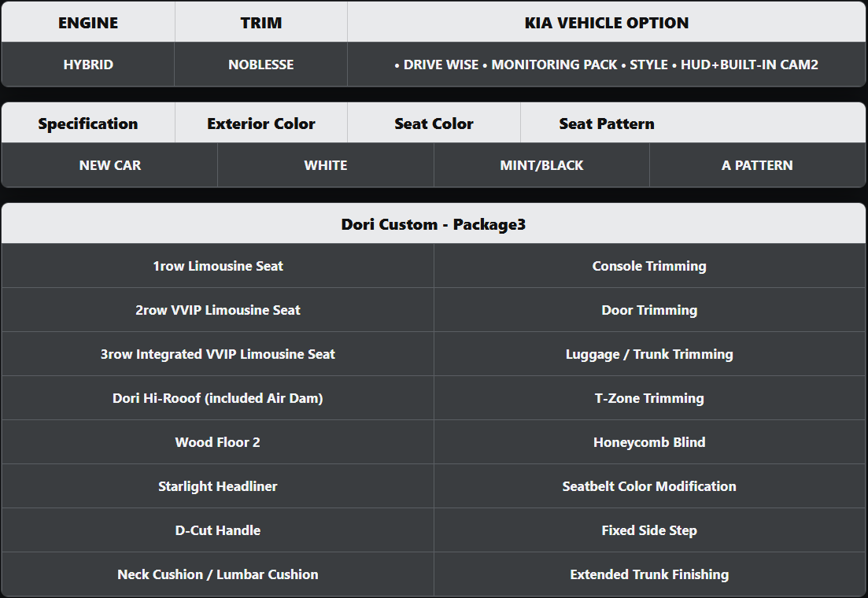The height and width of the screenshot is (598, 868).
Task: Select 3row Integrated VVIP Limousine Seat
Action: pos(218,354)
